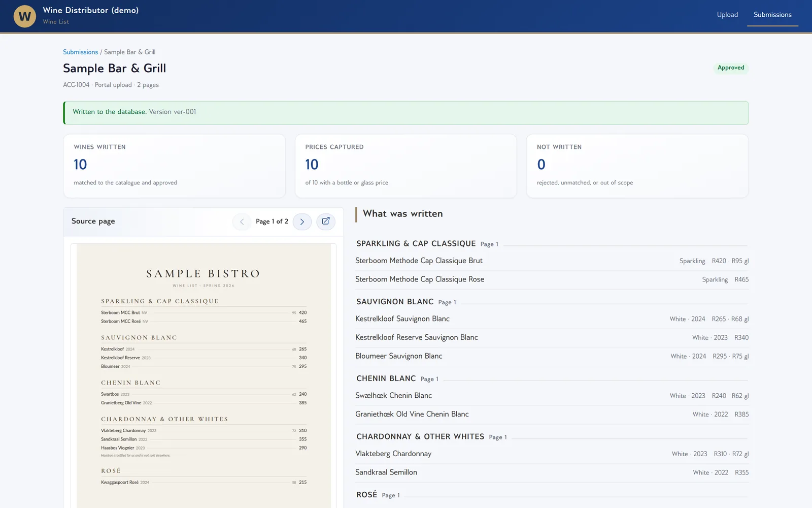The width and height of the screenshot is (812, 508).
Task: Open the Upload tab
Action: [727, 15]
